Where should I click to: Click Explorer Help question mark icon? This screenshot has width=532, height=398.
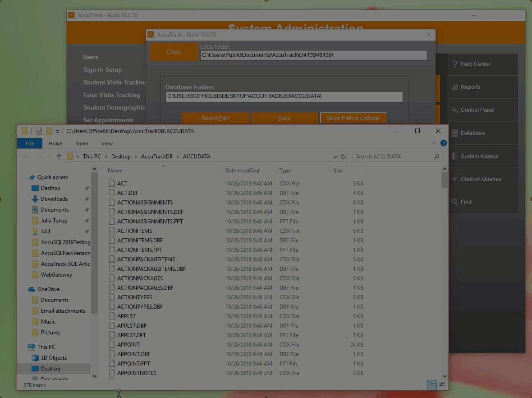[443, 143]
